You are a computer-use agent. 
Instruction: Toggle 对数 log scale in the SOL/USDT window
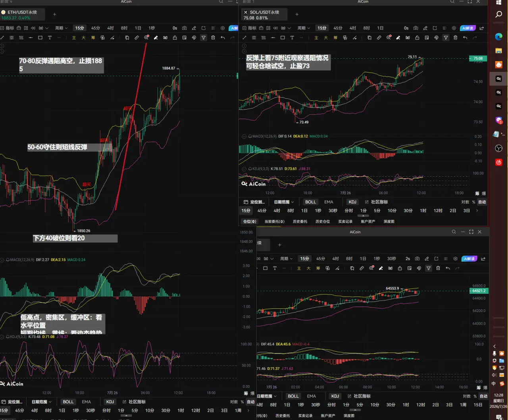coord(465,202)
